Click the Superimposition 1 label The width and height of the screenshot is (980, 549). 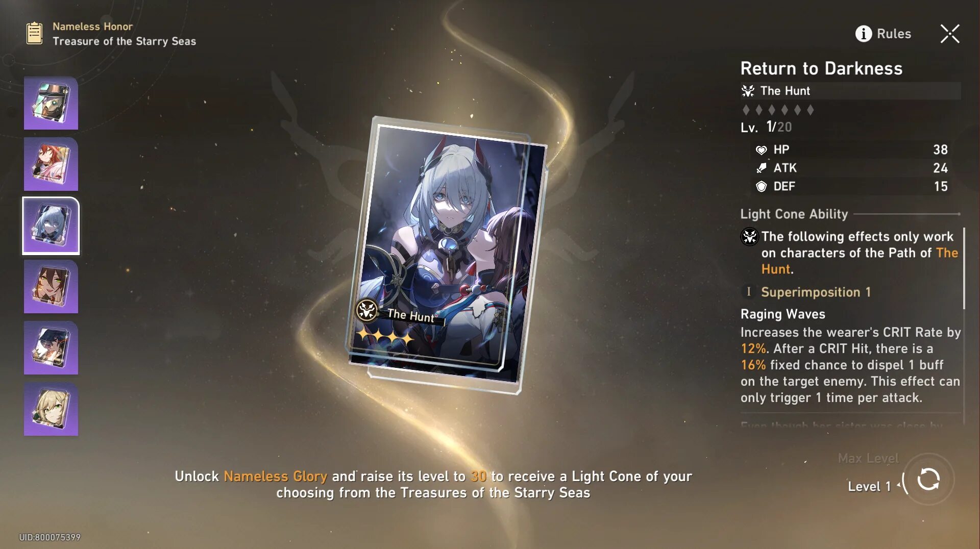(816, 292)
